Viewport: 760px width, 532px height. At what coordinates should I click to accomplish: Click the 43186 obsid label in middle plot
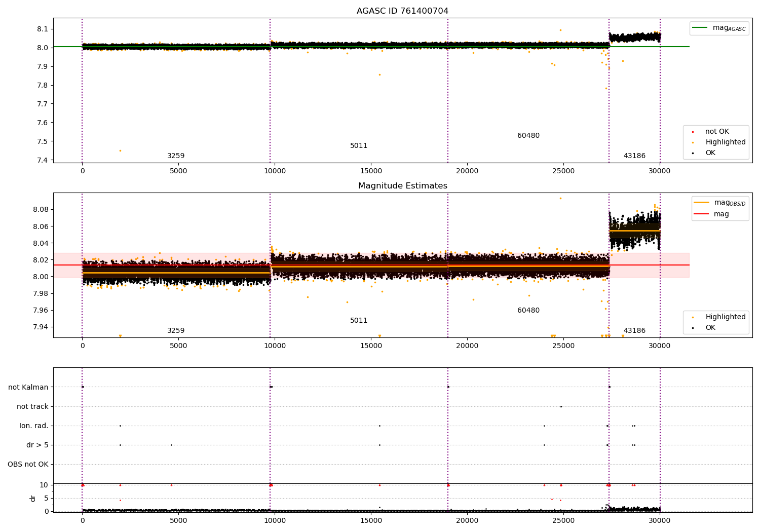pyautogui.click(x=634, y=331)
